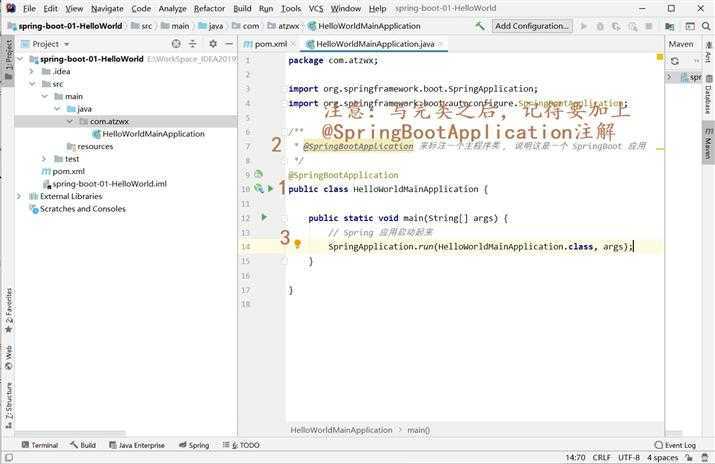
Task: Click the Add Configuration button
Action: 532,26
